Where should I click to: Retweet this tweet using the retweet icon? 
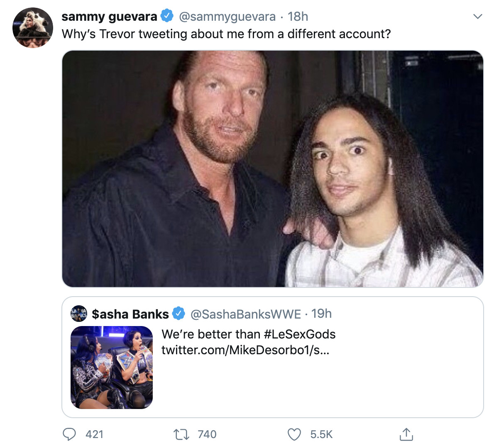point(181,434)
